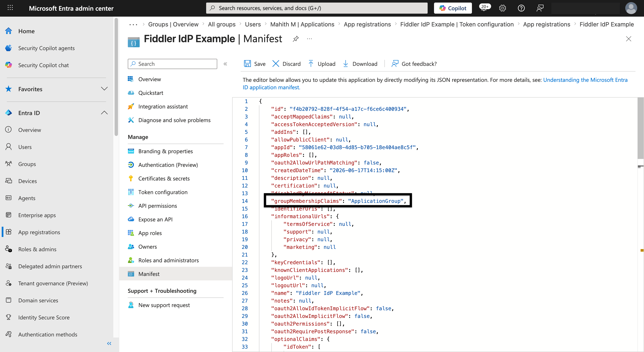Open the user account avatar
Viewport: 644px width, 352px height.
coord(631,8)
